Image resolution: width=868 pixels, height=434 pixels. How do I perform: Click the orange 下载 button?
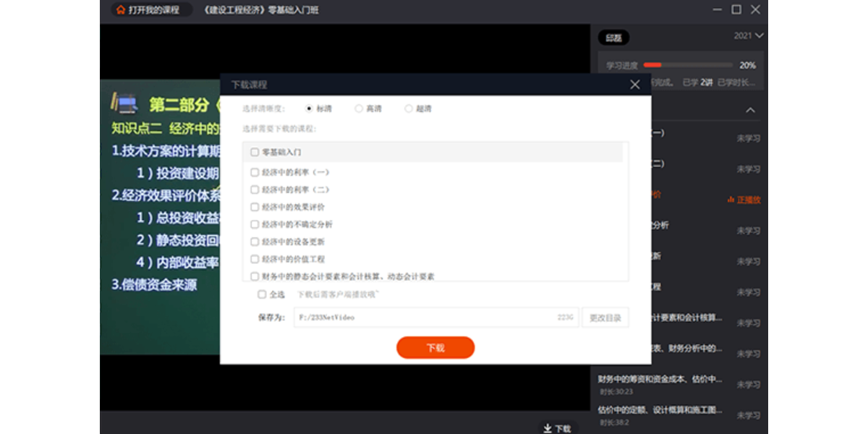coord(435,348)
